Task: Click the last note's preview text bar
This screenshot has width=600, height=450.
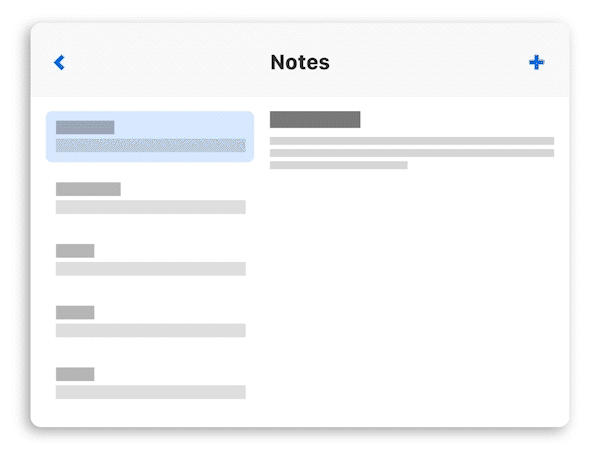Action: pos(150,393)
